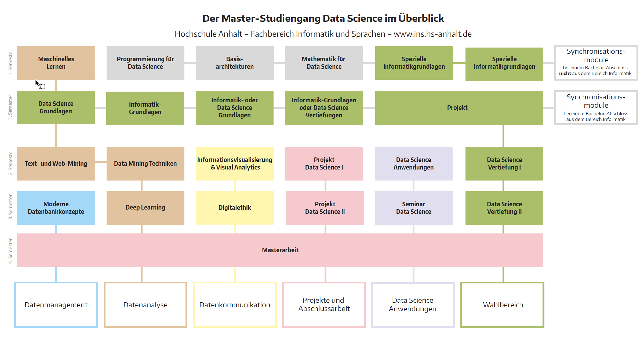Click the Digitalethik module box
The width and height of the screenshot is (644, 346).
235,208
